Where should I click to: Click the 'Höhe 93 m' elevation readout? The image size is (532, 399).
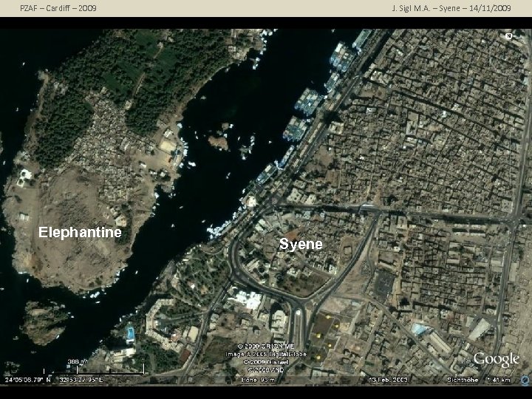point(258,380)
